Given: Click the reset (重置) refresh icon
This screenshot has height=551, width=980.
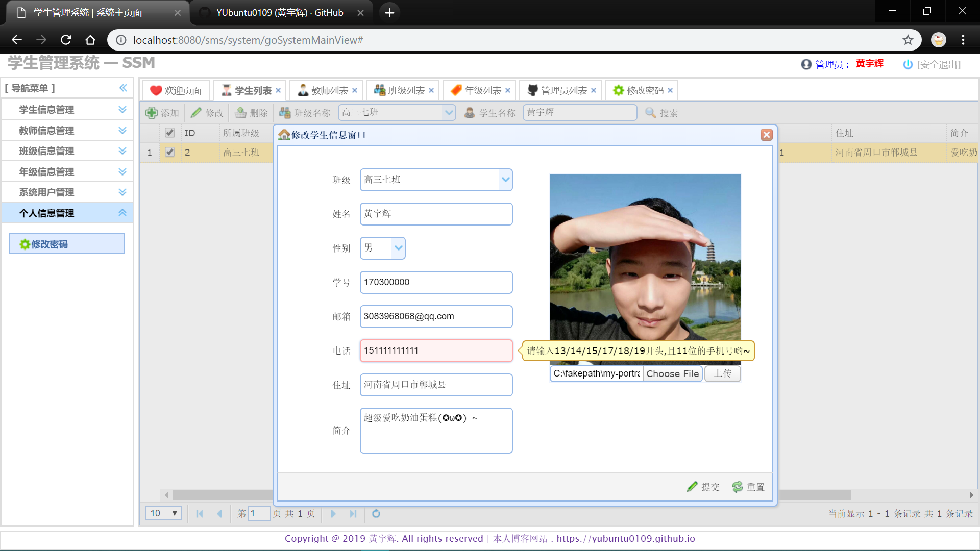Looking at the screenshot, I should coord(738,487).
